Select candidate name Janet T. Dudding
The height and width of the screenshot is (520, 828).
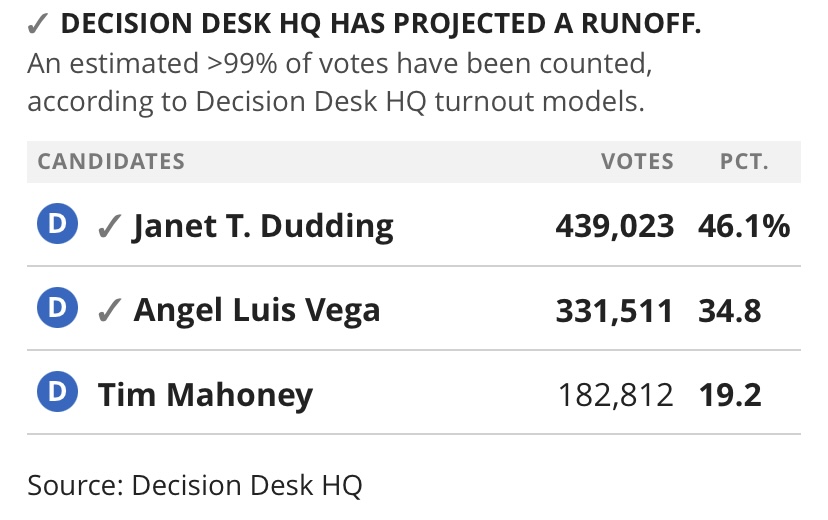[263, 226]
